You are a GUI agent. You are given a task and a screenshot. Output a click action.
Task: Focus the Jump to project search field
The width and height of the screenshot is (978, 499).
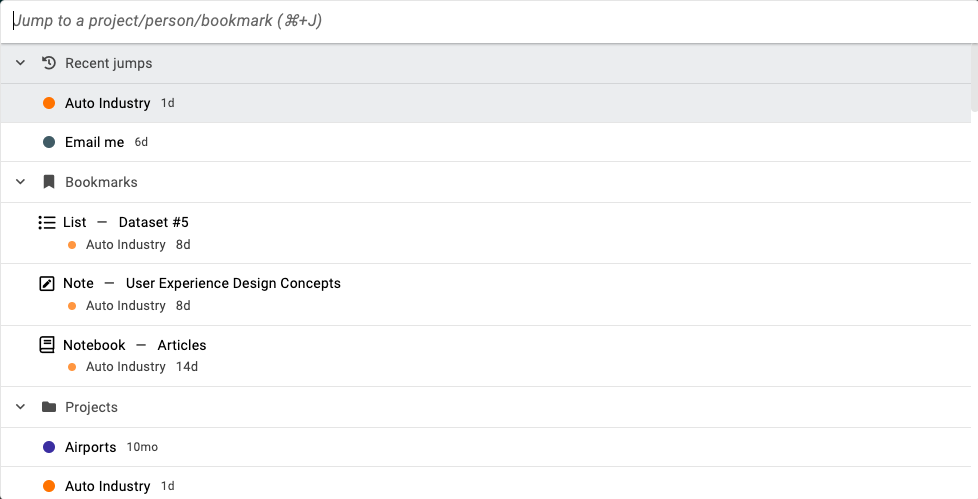pyautogui.click(x=489, y=21)
